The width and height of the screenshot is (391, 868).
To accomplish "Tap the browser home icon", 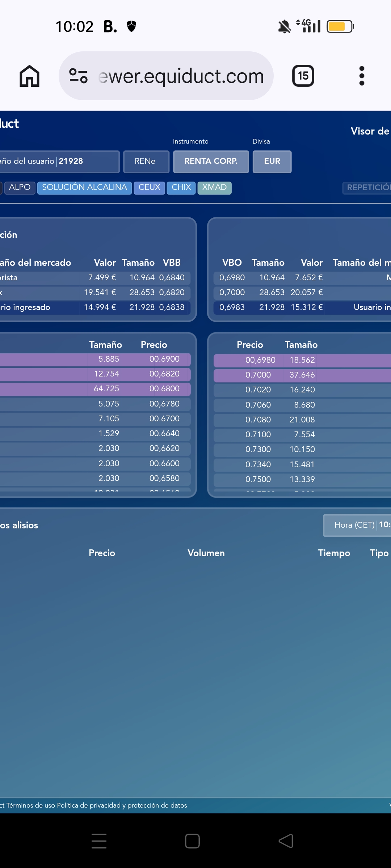I will 29,76.
